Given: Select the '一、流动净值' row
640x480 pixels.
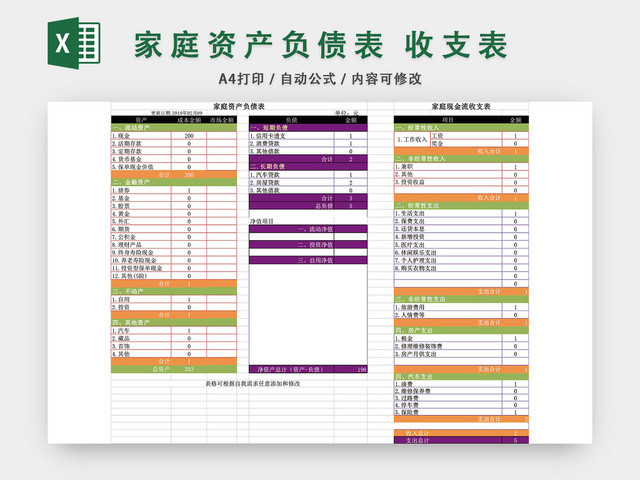Looking at the screenshot, I should click(x=308, y=229).
